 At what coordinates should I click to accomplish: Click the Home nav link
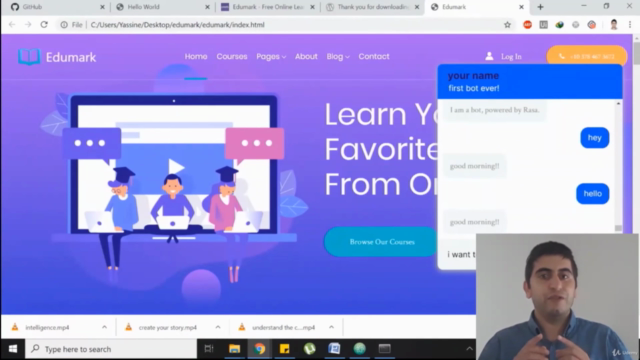[x=196, y=57]
